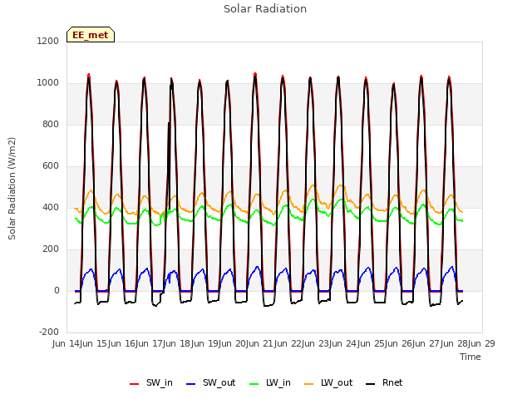Click the EE_met annotation label

pos(91,35)
